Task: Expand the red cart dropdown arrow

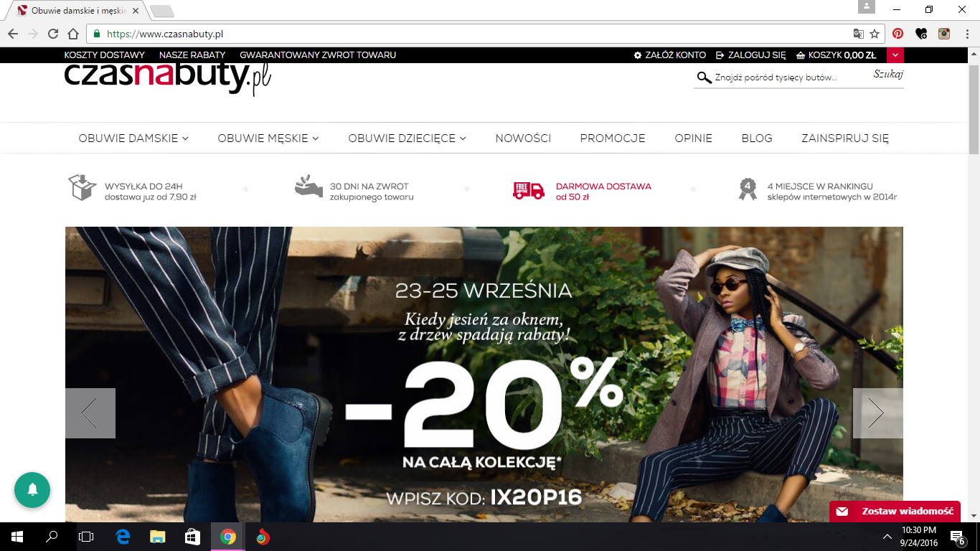Action: tap(895, 55)
